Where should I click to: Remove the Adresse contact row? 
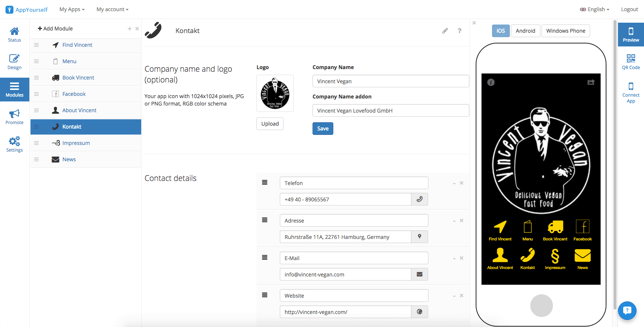(x=462, y=220)
